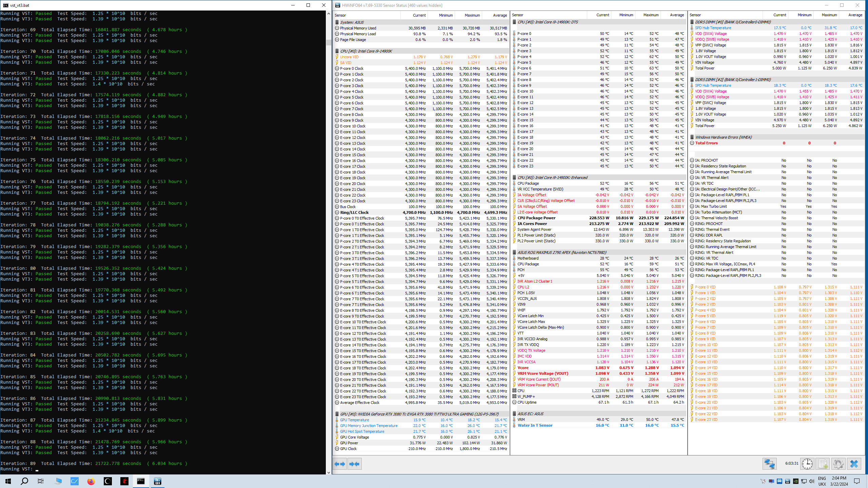Click Average column header in right panel
Image resolution: width=868 pixels, height=488 pixels.
click(855, 15)
